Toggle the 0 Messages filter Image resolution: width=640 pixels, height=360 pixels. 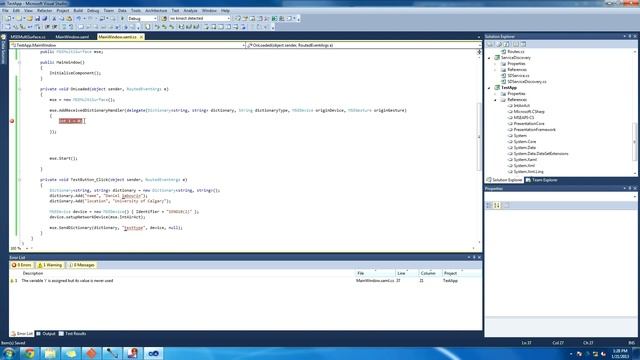[x=82, y=265]
